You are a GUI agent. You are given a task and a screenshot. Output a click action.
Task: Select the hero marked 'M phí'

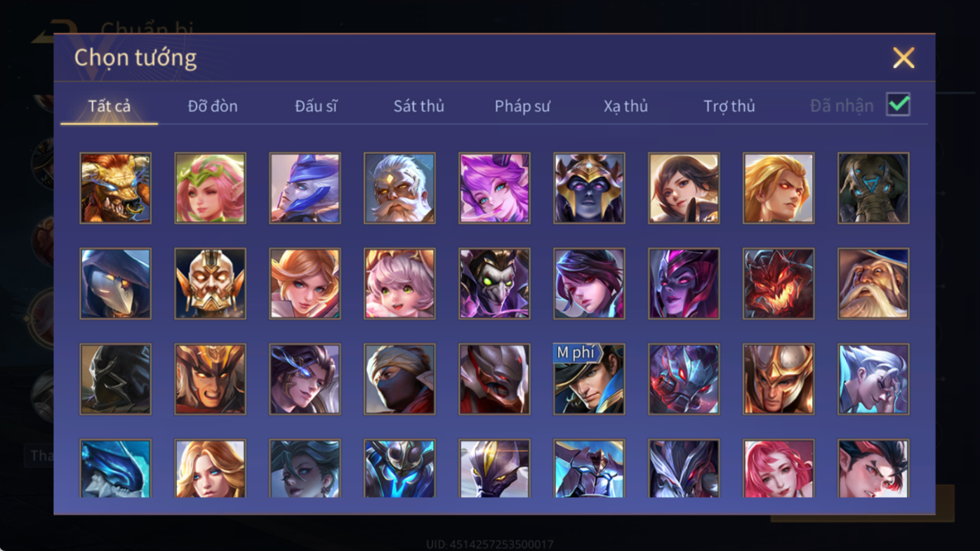coord(589,379)
